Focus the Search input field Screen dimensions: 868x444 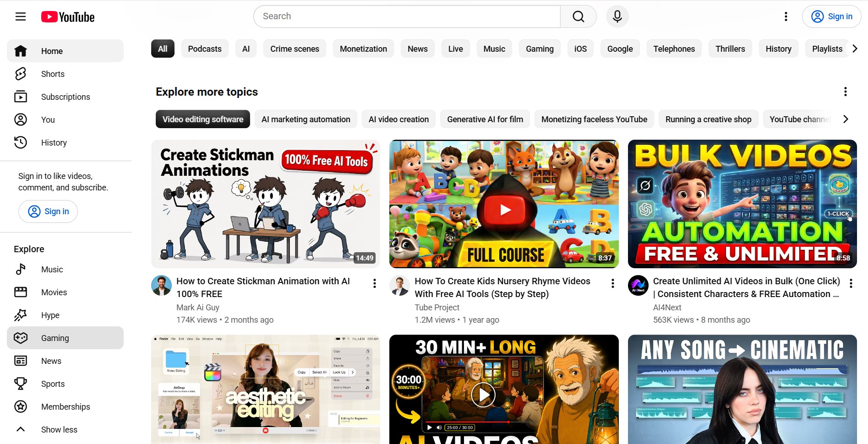pyautogui.click(x=407, y=16)
